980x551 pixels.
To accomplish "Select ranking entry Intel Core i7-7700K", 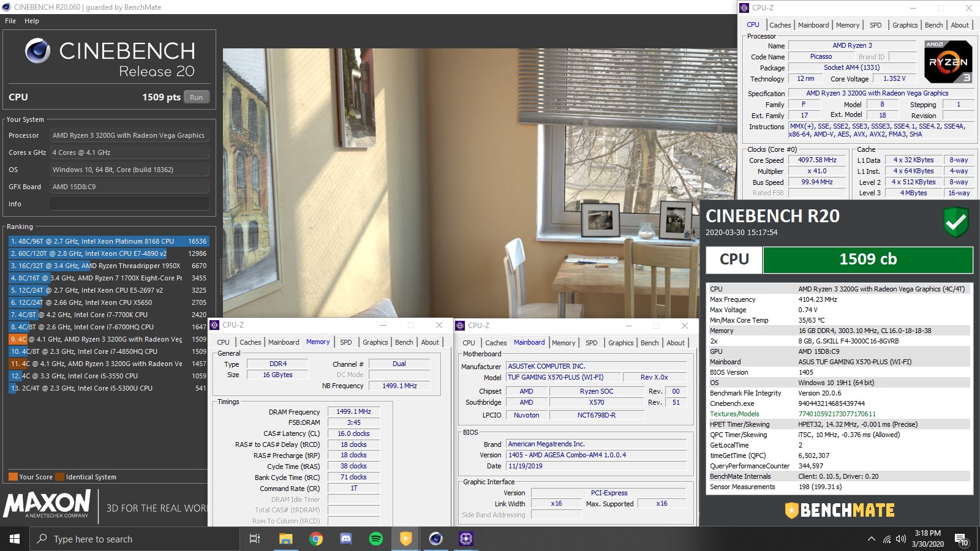I will pos(108,315).
